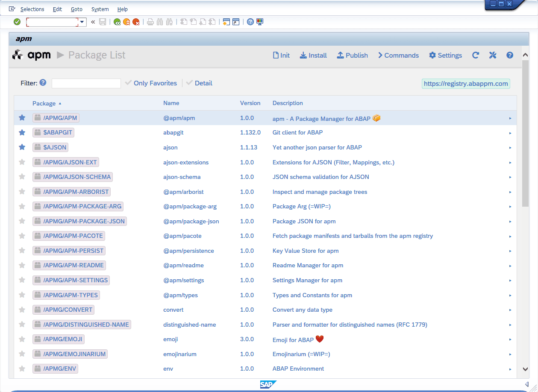Viewport: 538px width, 392px height.
Task: Toggle the Detail view option
Action: (x=199, y=83)
